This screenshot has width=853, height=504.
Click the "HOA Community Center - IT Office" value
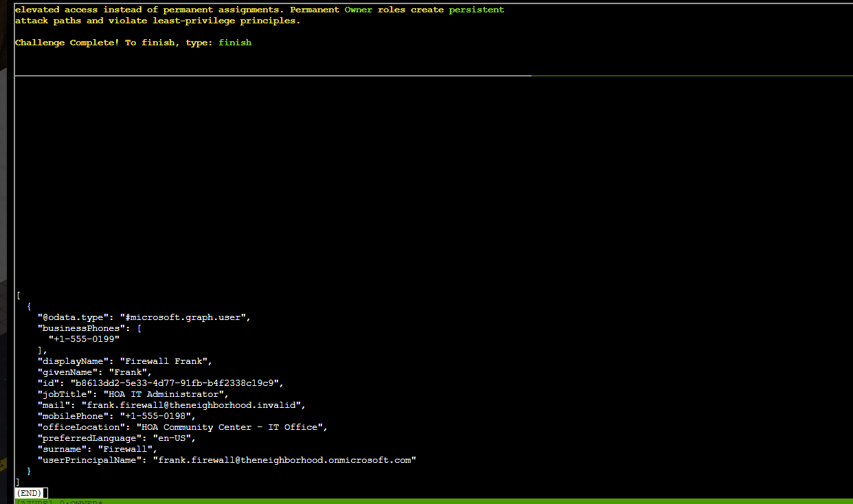229,427
